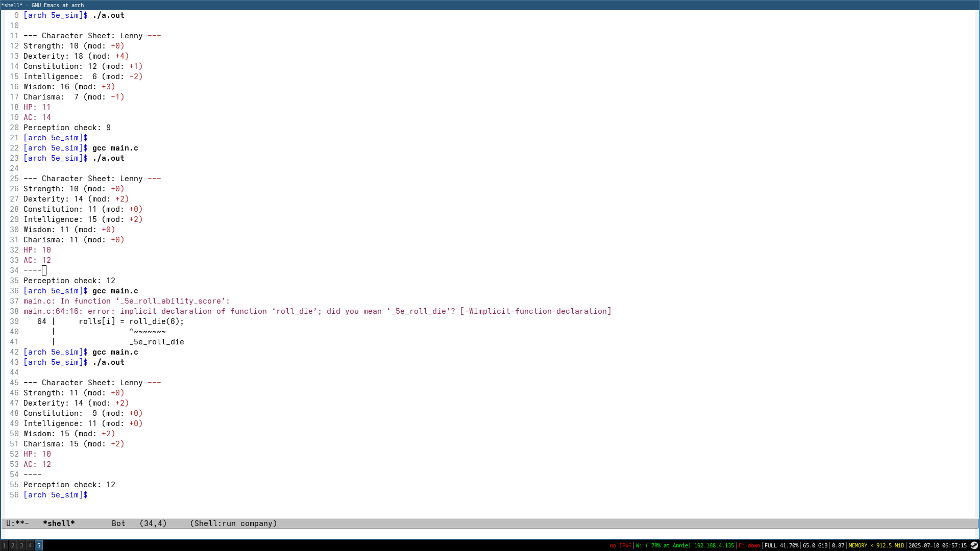Click 'Perception check: 12' on line 55
The image size is (980, 551).
[x=69, y=485]
